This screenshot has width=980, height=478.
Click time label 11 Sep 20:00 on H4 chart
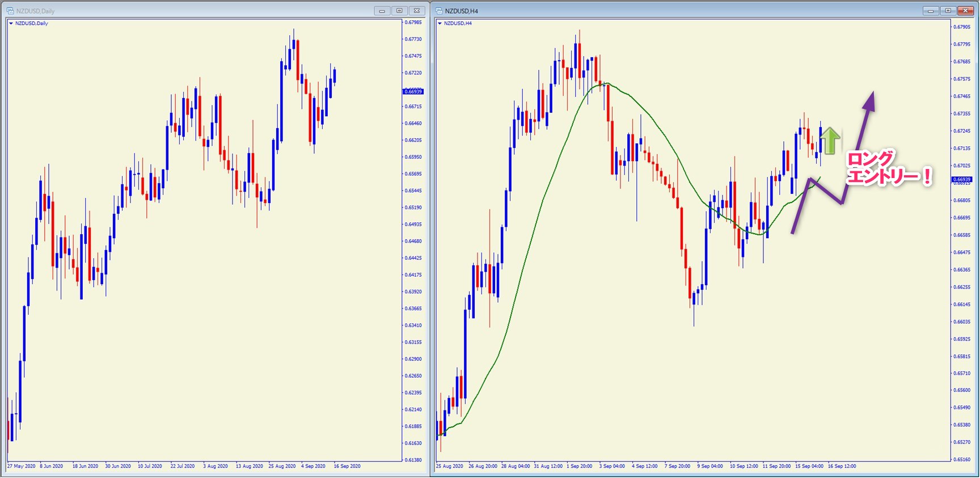point(777,466)
